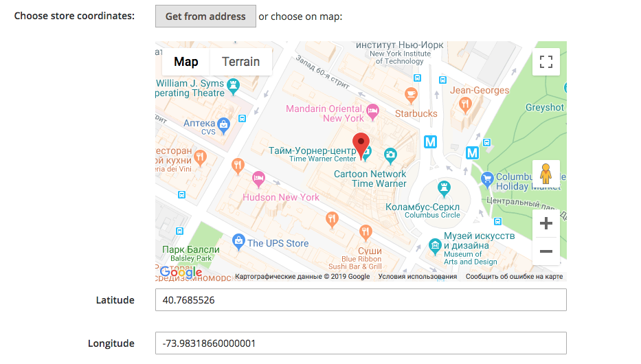This screenshot has width=641, height=364.
Task: Click Сообщить об ошибке на карте link
Action: pyautogui.click(x=515, y=277)
